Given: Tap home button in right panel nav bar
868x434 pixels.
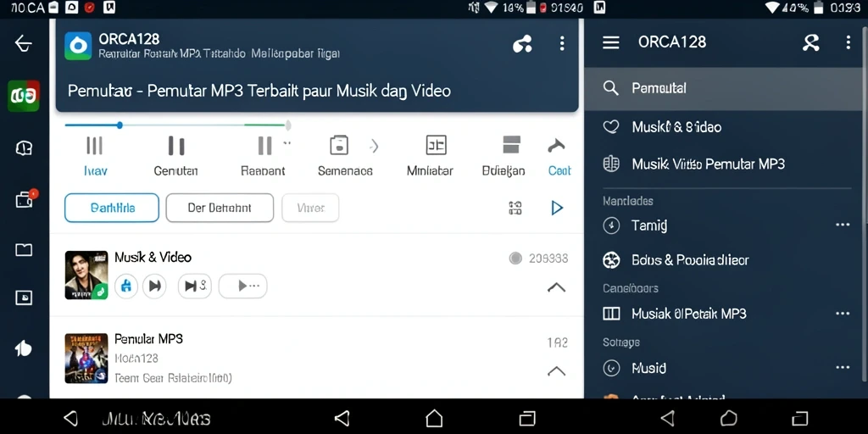Looking at the screenshot, I should pyautogui.click(x=729, y=418).
